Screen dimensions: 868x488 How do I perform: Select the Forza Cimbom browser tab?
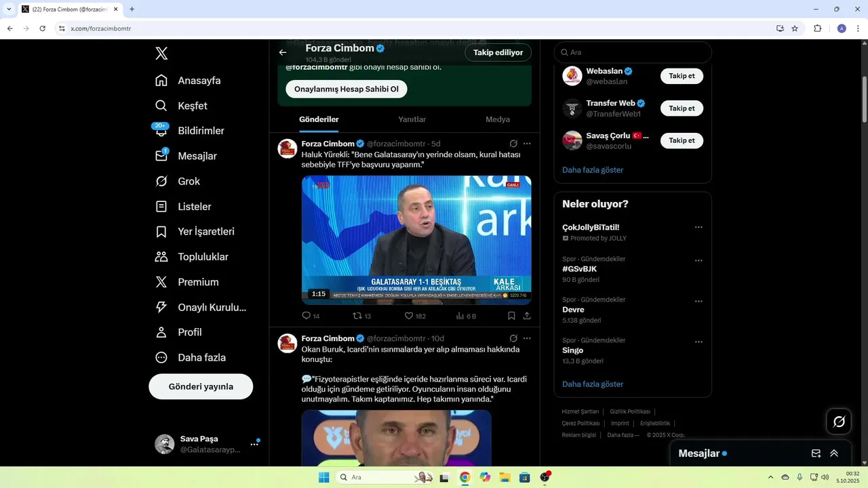click(70, 9)
